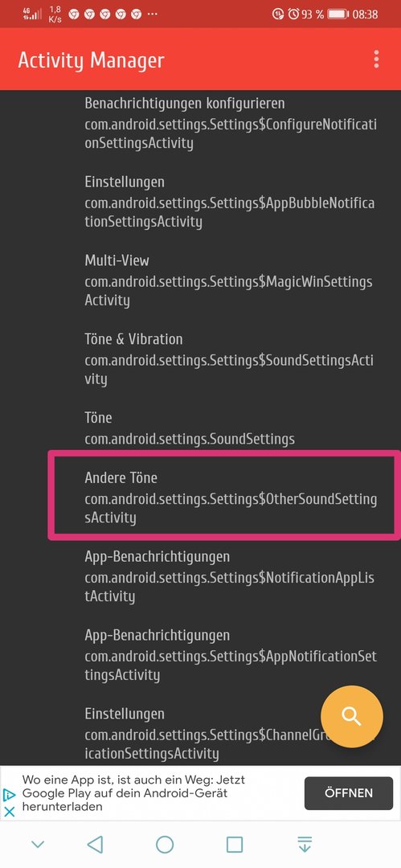
Task: Click the ÖFFNEN ad button
Action: [x=349, y=792]
